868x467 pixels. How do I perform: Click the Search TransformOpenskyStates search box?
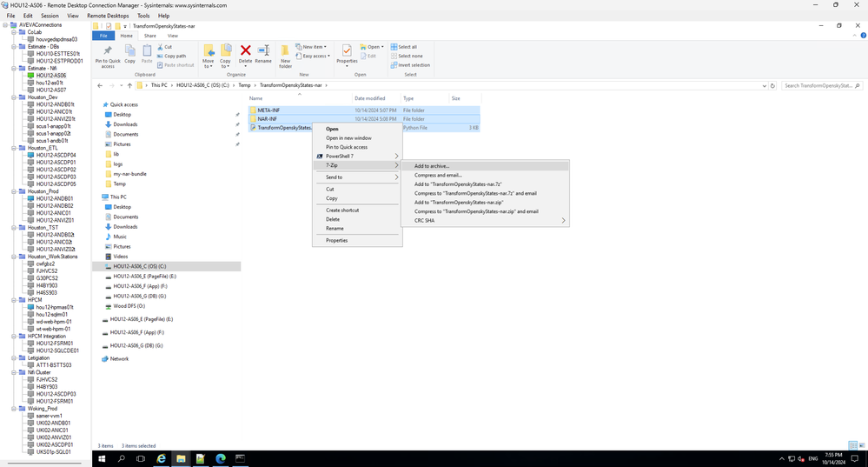click(817, 86)
